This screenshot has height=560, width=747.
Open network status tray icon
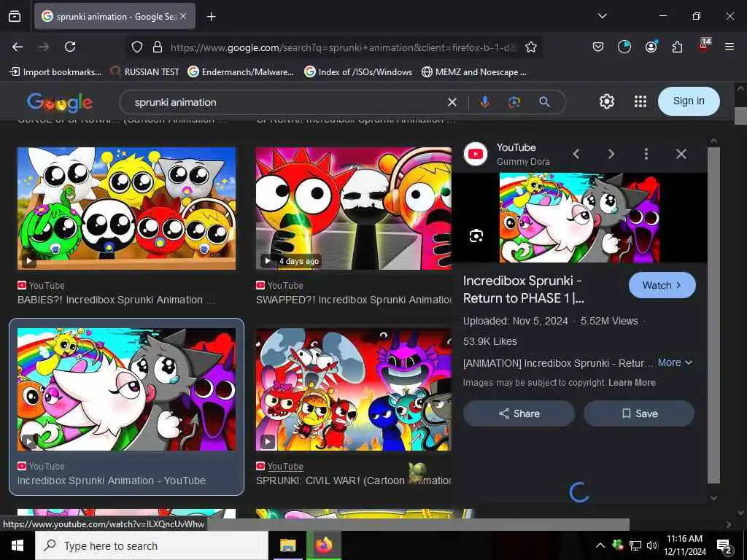[635, 545]
